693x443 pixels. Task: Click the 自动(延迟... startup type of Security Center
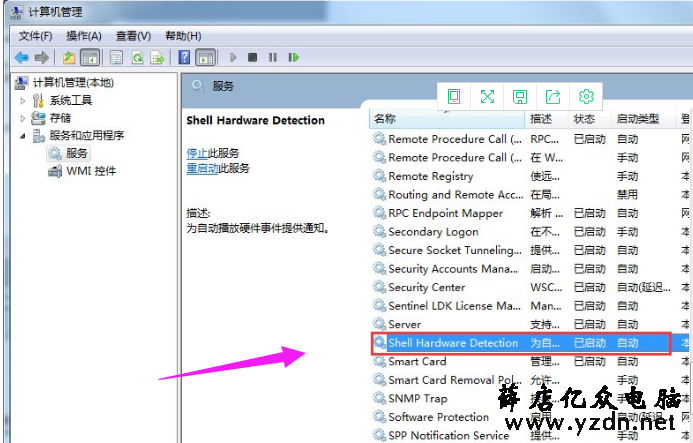pyautogui.click(x=644, y=287)
